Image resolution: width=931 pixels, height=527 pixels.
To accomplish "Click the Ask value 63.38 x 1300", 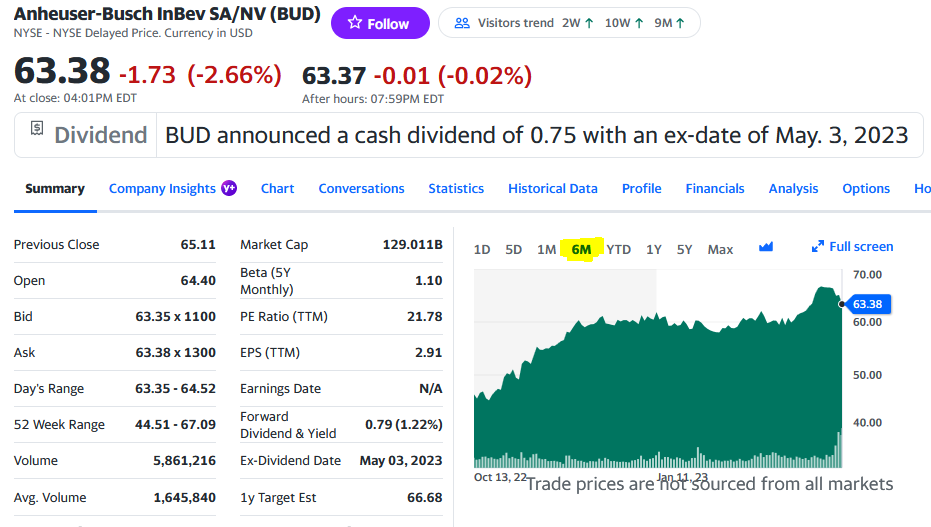I will coord(175,353).
